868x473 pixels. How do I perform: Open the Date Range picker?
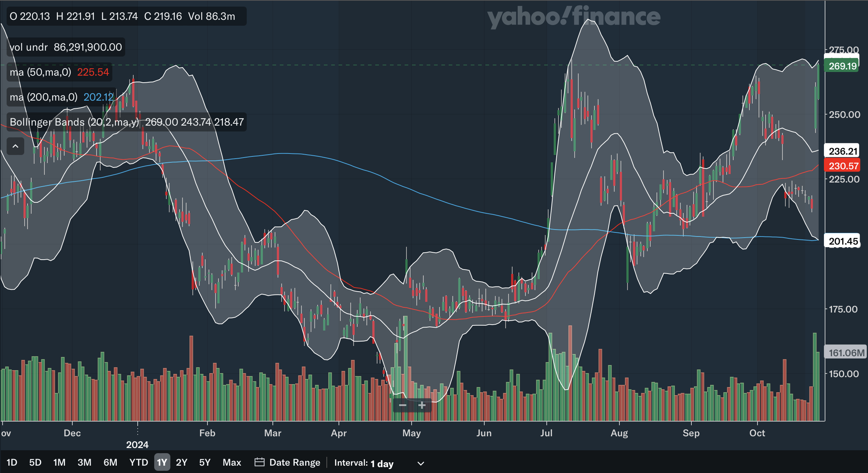click(x=294, y=462)
